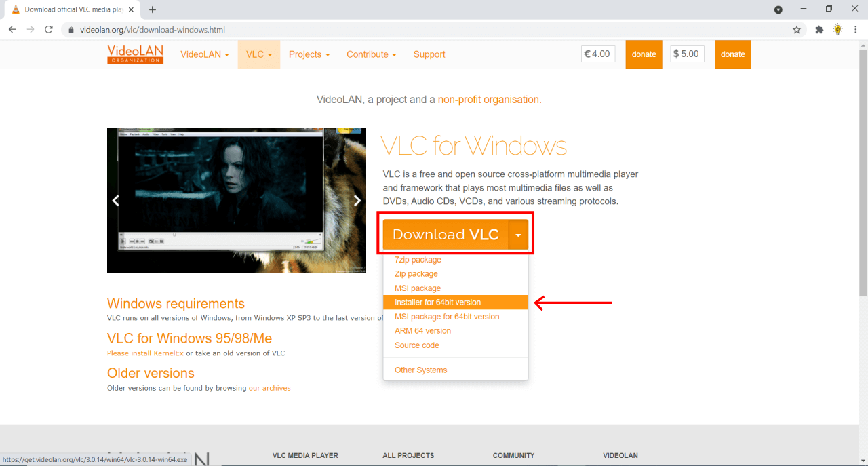
Task: Open Other Systems option
Action: point(421,370)
